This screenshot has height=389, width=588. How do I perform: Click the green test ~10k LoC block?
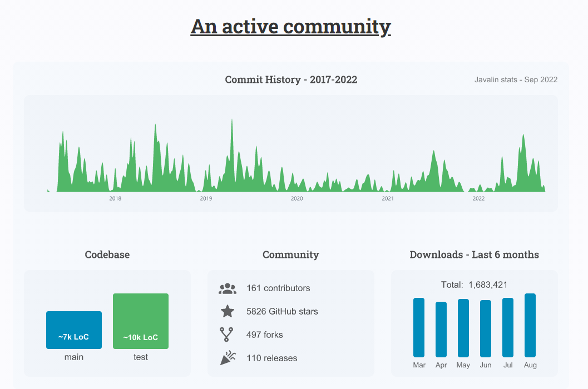pyautogui.click(x=141, y=321)
